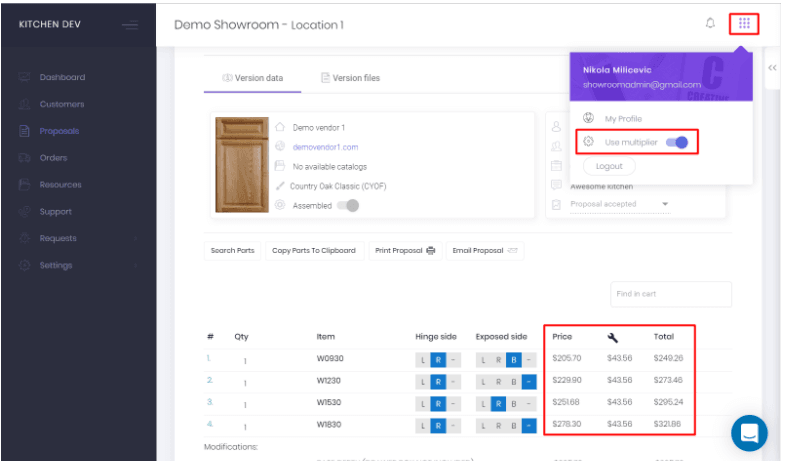Click the double-chevron panel collapse icon
The image size is (785, 472).
coord(772,68)
